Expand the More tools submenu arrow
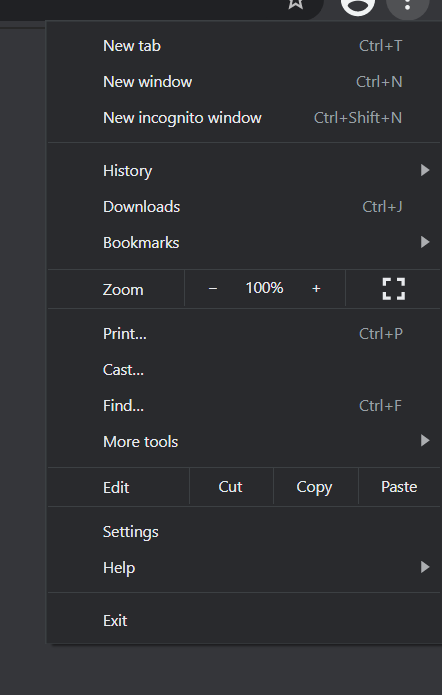 click(x=425, y=441)
